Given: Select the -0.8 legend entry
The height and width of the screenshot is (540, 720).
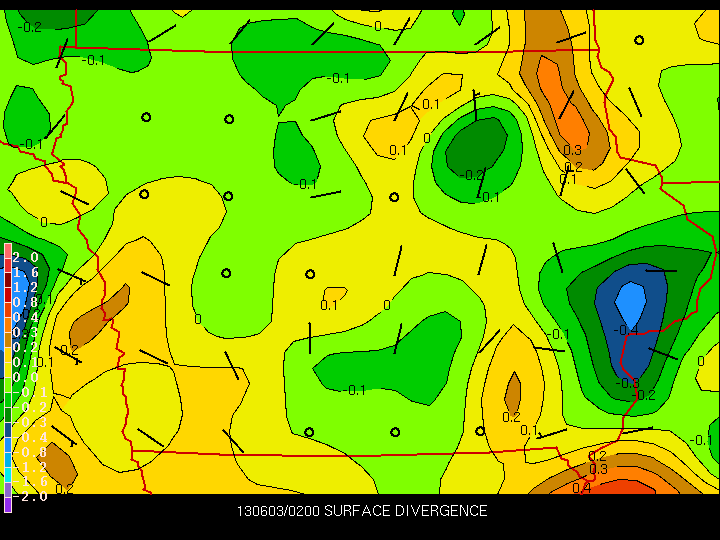Looking at the screenshot, I should pos(30,452).
